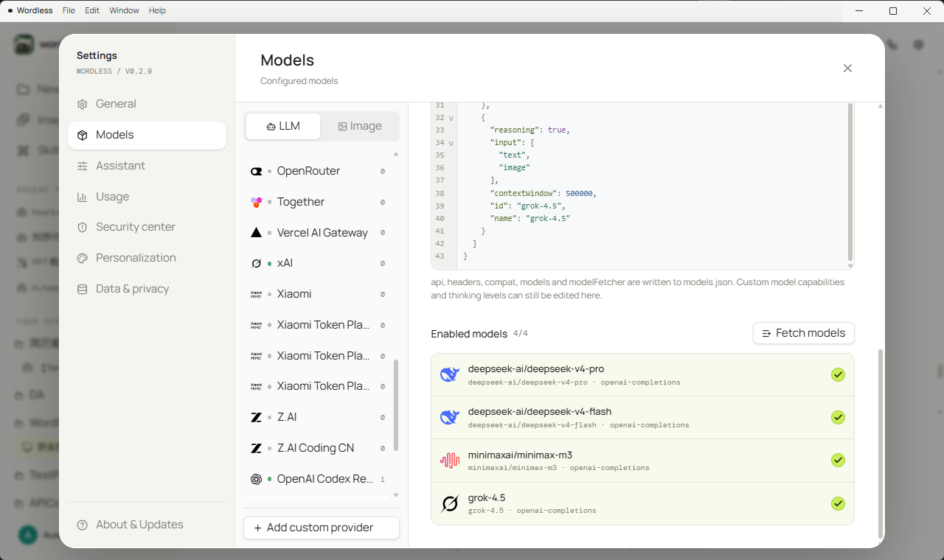
Task: Click the Fetch models button
Action: tap(804, 333)
